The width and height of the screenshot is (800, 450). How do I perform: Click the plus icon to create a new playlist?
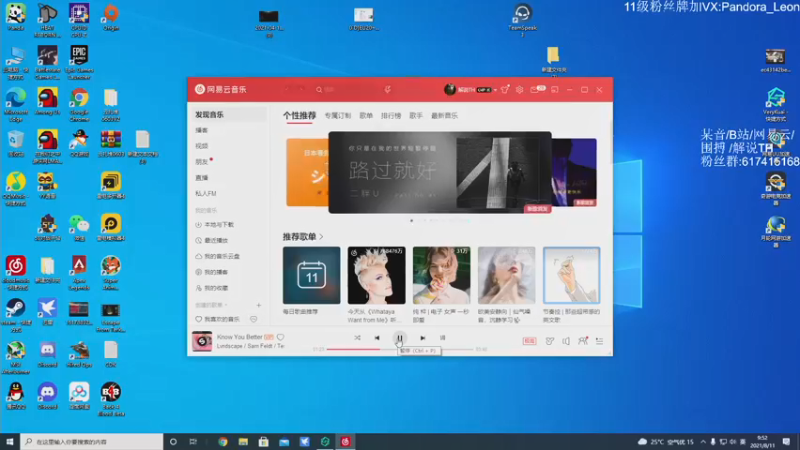point(259,305)
